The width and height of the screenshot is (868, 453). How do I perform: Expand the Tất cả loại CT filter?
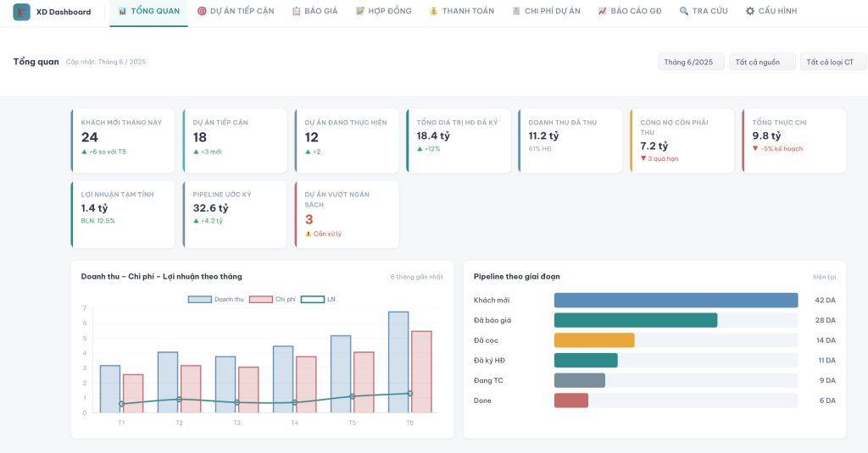point(833,62)
